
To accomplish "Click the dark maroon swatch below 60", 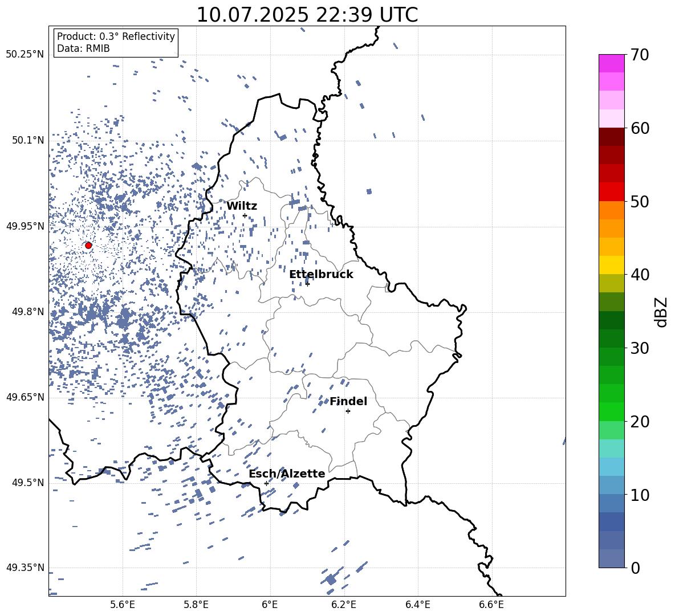I will point(611,137).
